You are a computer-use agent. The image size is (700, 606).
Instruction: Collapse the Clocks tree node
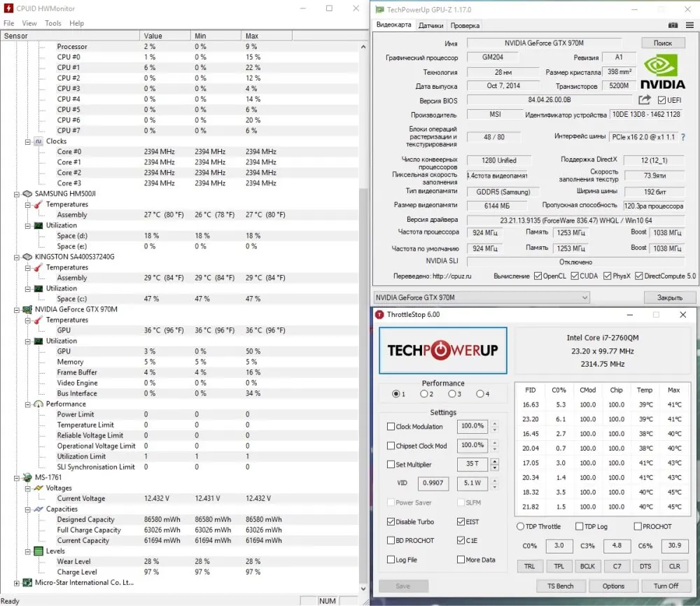point(28,142)
